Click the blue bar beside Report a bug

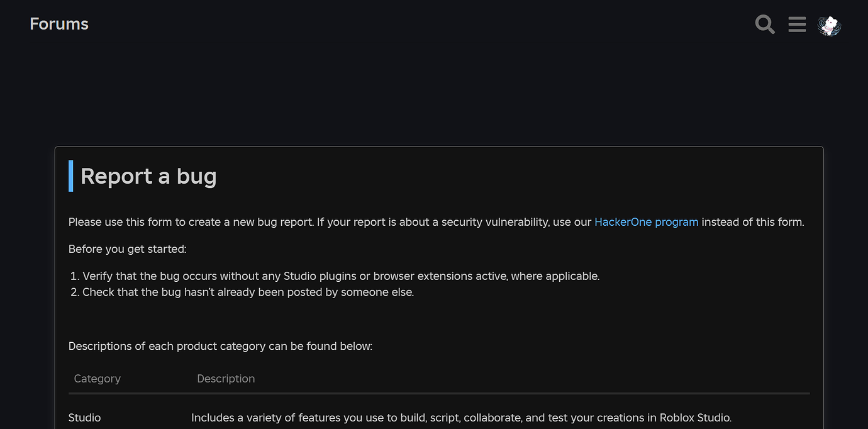(70, 176)
